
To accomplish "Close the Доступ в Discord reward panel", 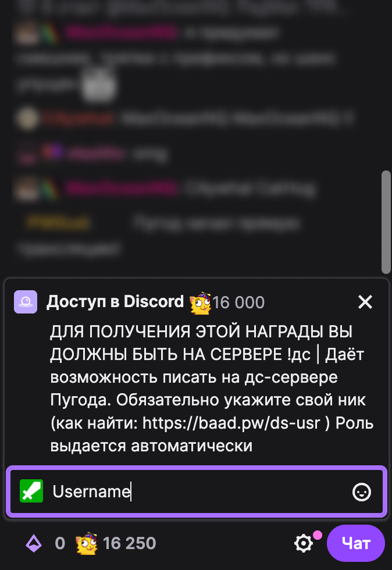I will tap(365, 302).
